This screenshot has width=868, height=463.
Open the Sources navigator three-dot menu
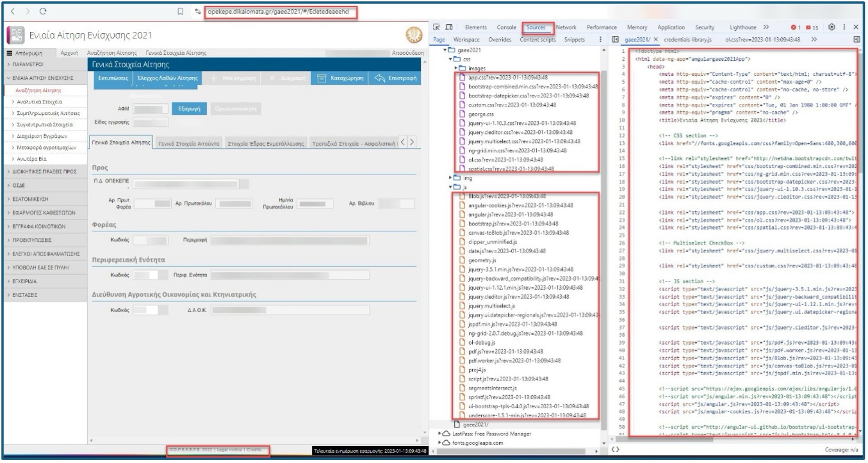click(601, 39)
